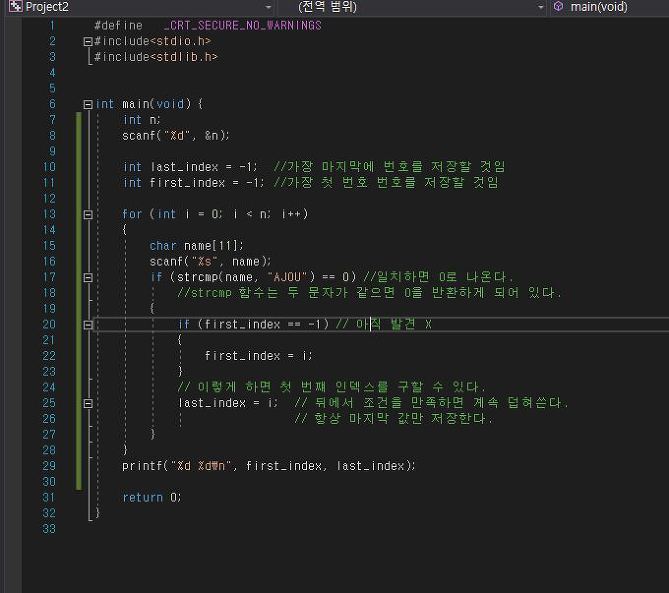This screenshot has width=669, height=593.
Task: Collapse the strcmp if block on line 17
Action: coord(88,278)
